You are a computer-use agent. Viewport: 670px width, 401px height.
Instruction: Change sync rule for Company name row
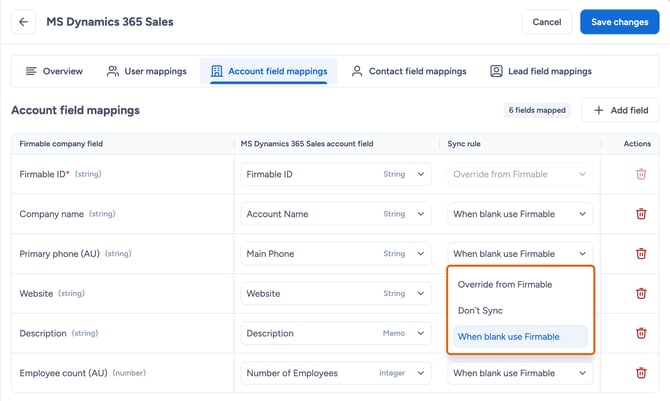(x=520, y=214)
